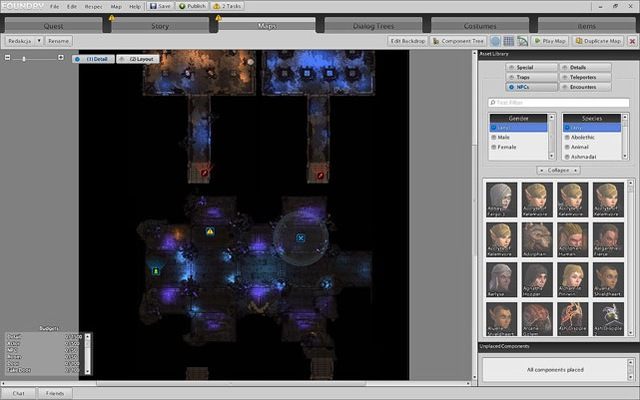Screen dimensions: 640x400
Task: Switch to the Costumes tab
Action: coord(480,26)
